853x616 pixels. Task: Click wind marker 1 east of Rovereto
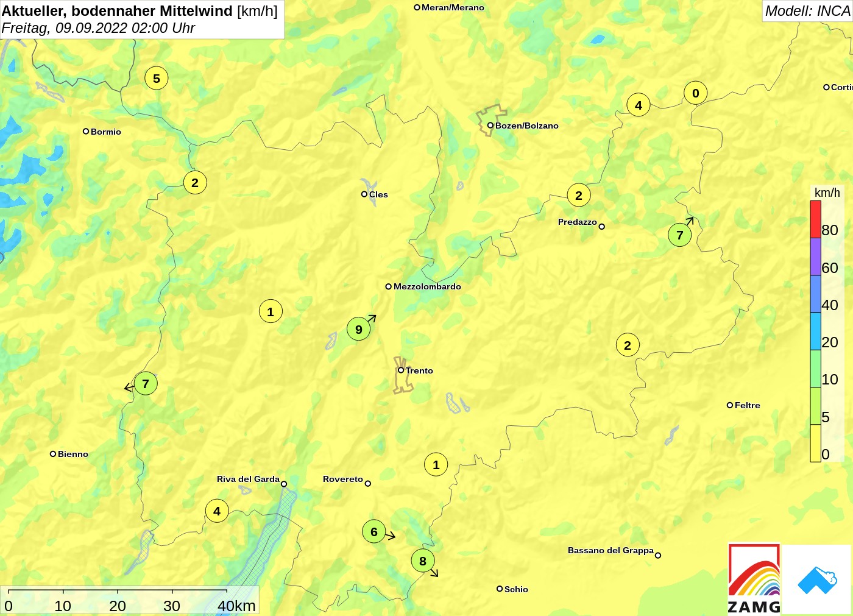tap(436, 465)
